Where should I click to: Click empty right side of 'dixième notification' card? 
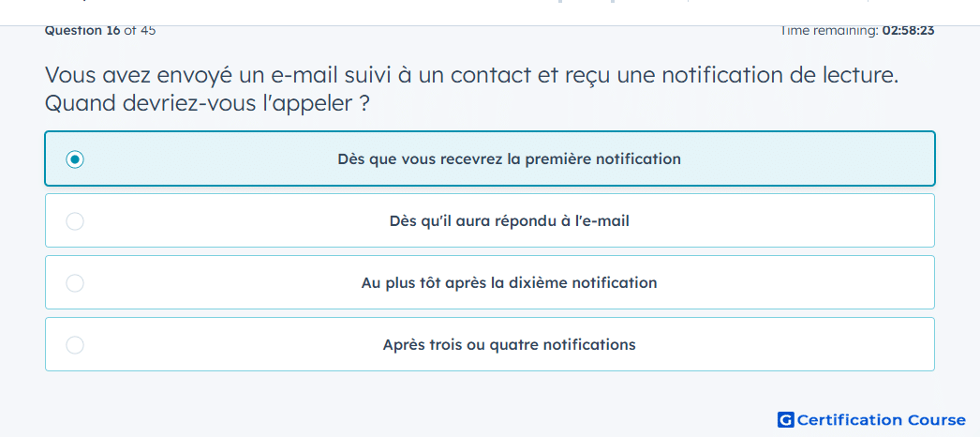point(812,283)
